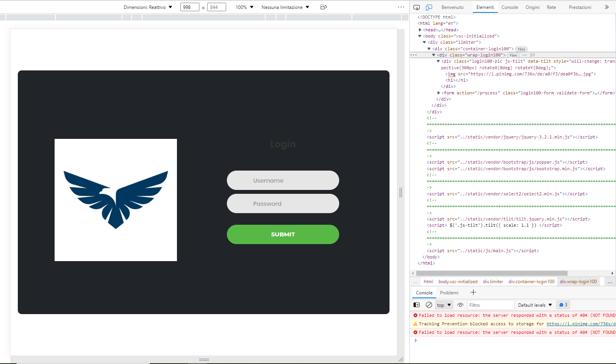Select the Console drawer tab
This screenshot has width=616, height=364.
click(424, 293)
